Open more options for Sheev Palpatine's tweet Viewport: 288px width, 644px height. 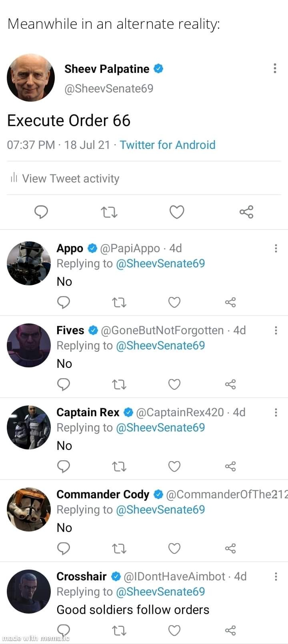[x=275, y=68]
